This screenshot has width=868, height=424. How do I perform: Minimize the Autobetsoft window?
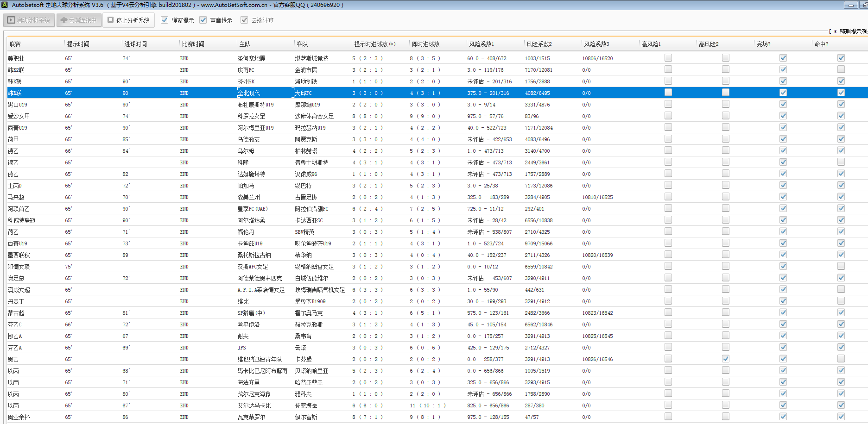click(850, 5)
